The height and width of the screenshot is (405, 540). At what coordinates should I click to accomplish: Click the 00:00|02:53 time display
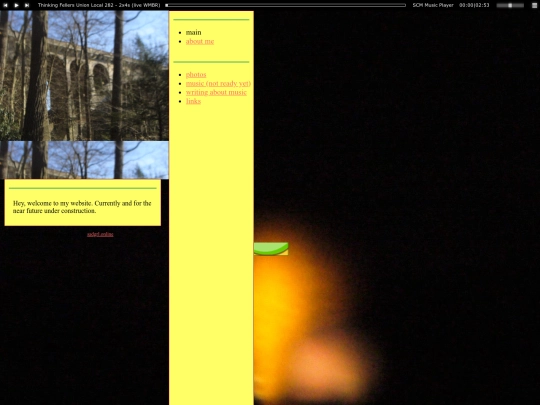tap(474, 5)
